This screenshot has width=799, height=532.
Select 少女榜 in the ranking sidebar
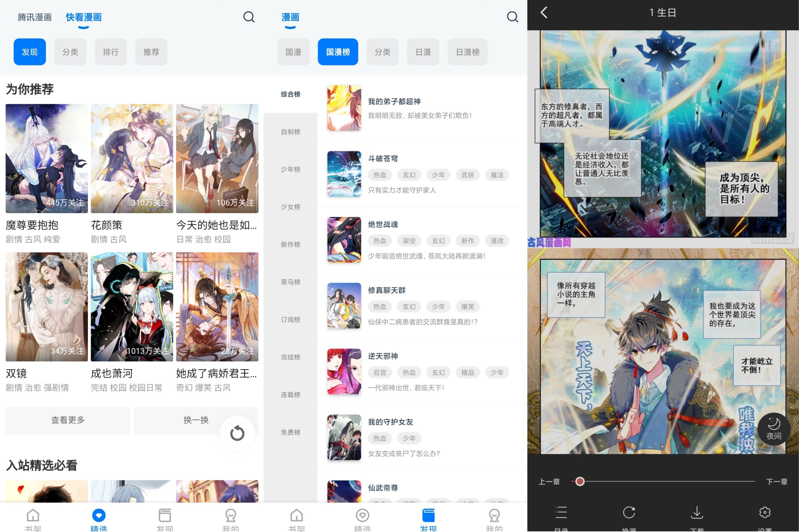[x=290, y=207]
